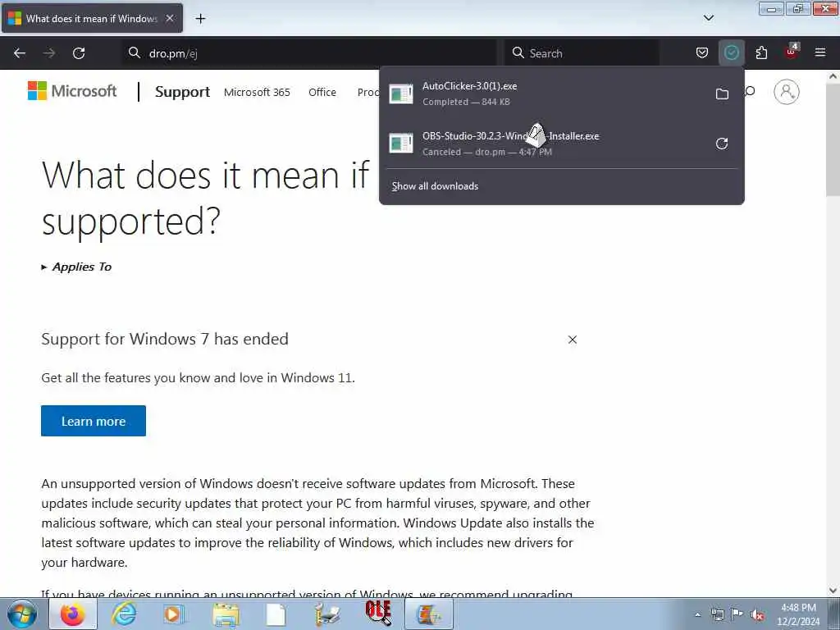Open the Pocket save icon
Image resolution: width=840 pixels, height=630 pixels.
[x=702, y=52]
